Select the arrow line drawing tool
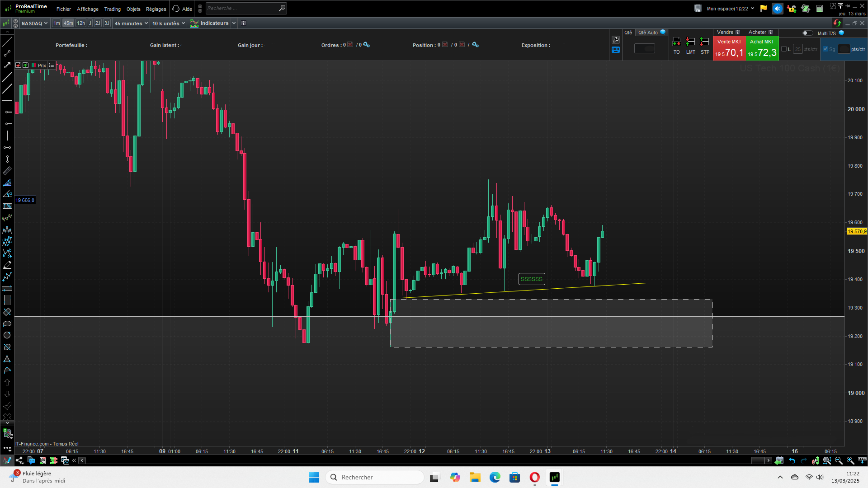868x488 pixels. [x=7, y=65]
